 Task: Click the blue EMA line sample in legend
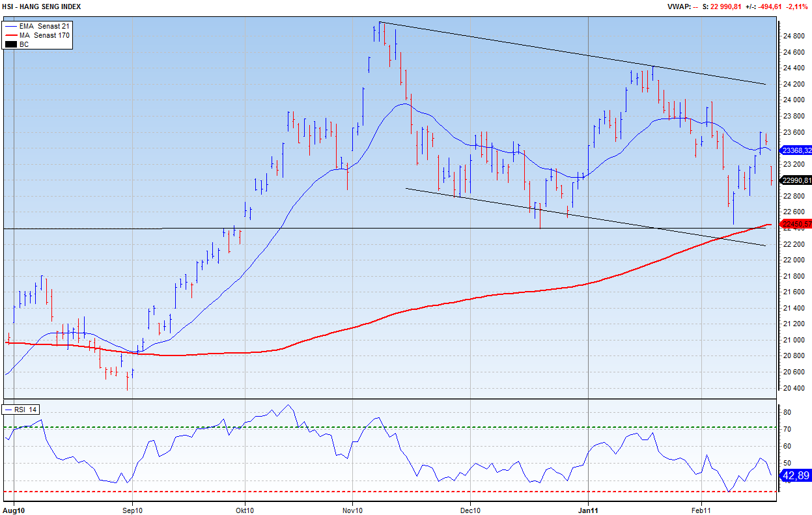[x=11, y=25]
